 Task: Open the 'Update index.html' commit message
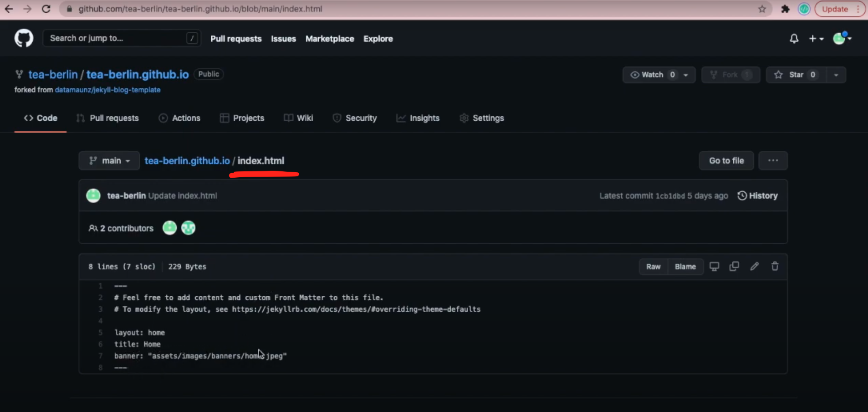183,196
